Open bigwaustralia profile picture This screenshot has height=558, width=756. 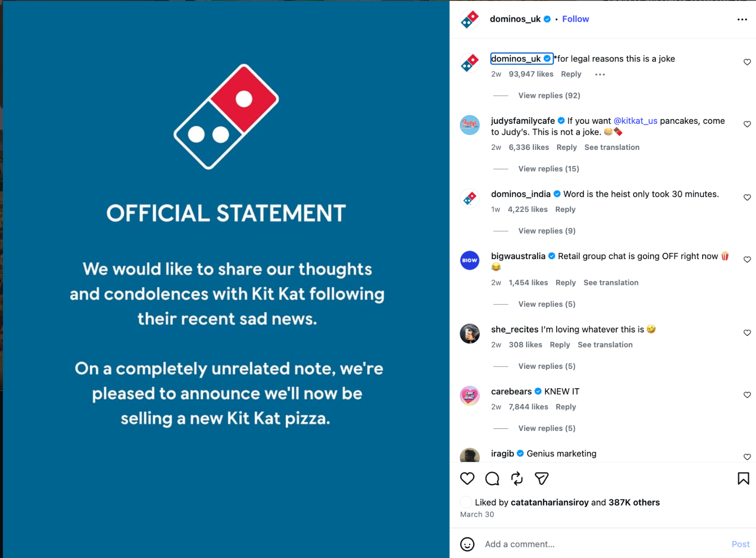pos(470,261)
